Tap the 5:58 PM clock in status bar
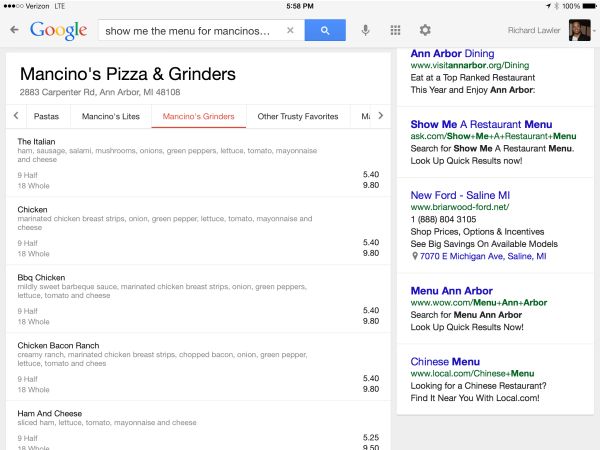The image size is (600, 450). [x=300, y=6]
